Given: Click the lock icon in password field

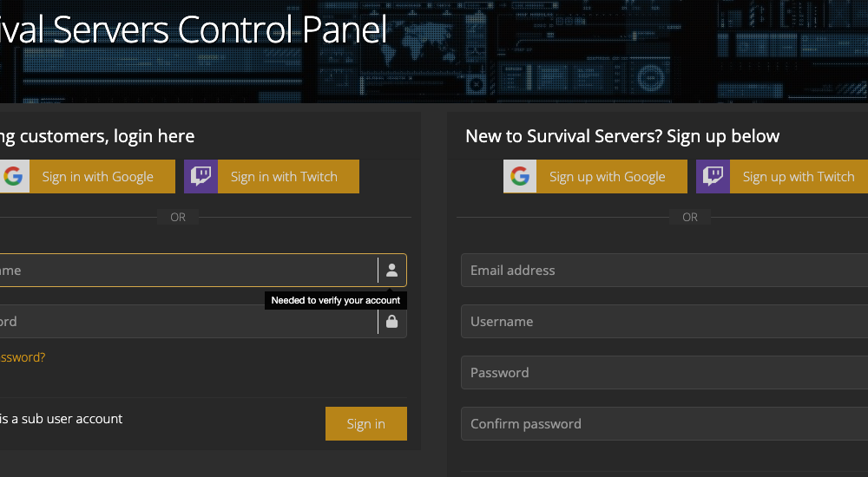Looking at the screenshot, I should 392,322.
